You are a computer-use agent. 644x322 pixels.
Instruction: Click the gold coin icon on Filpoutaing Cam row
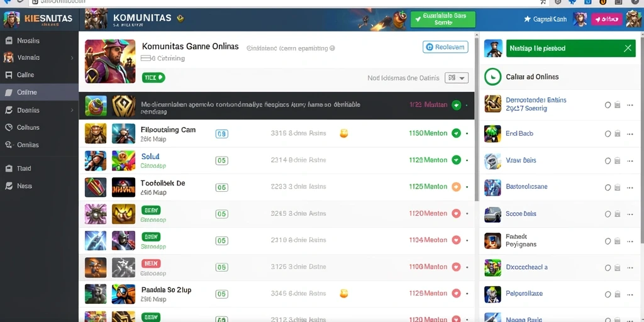click(x=344, y=133)
